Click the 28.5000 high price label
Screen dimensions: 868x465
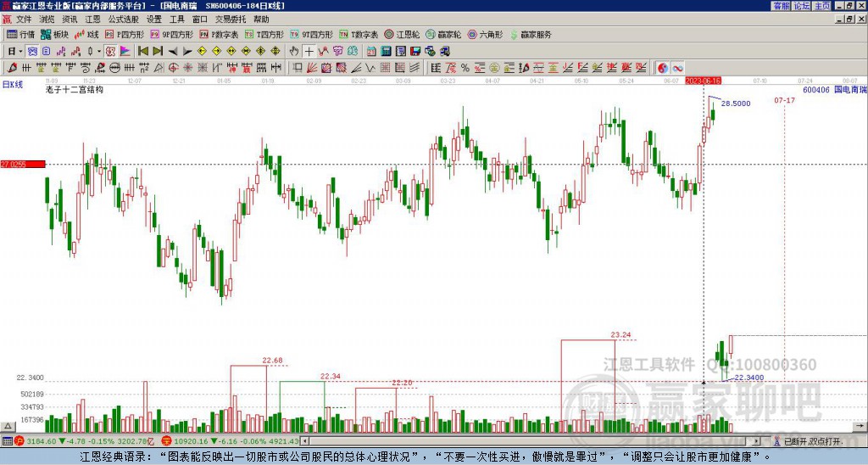[x=736, y=104]
